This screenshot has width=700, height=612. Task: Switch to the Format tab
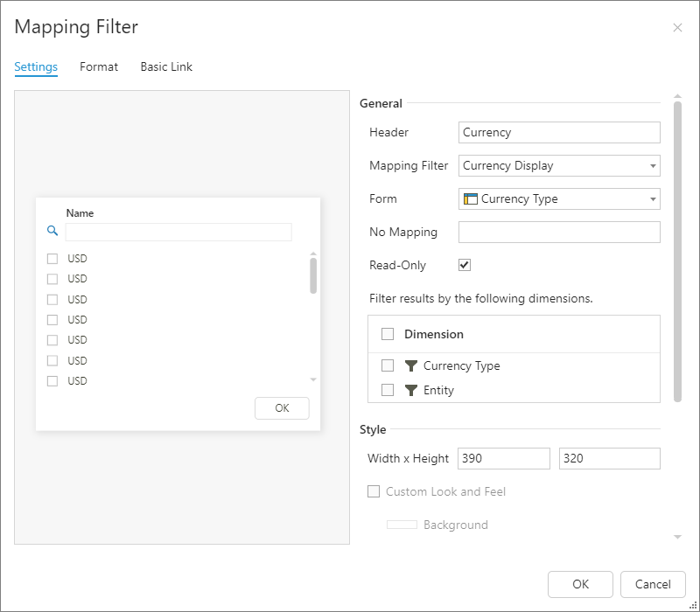click(x=99, y=66)
